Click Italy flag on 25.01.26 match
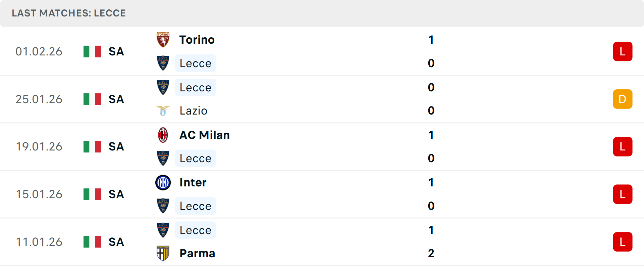Screen dimensions: 644x266 click(x=92, y=99)
